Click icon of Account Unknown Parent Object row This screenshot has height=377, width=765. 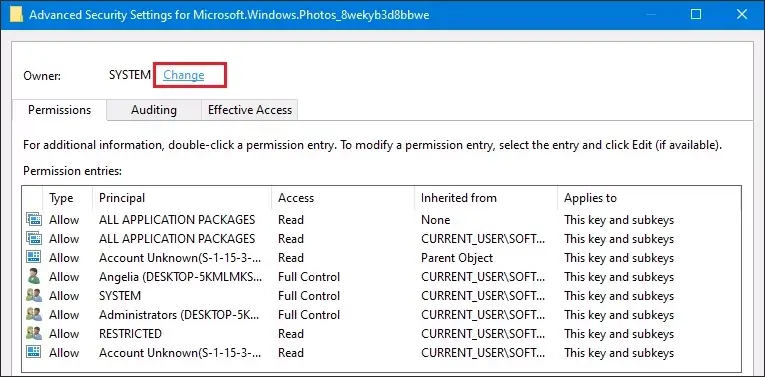point(34,258)
